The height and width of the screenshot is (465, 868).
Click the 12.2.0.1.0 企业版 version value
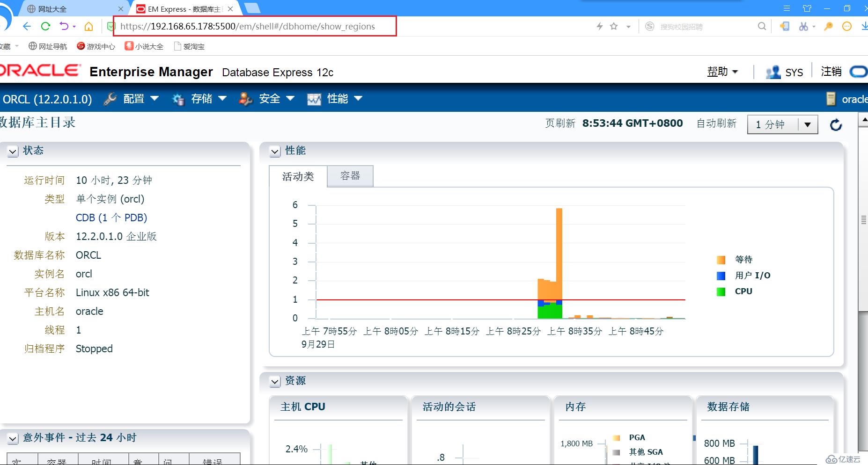point(116,236)
